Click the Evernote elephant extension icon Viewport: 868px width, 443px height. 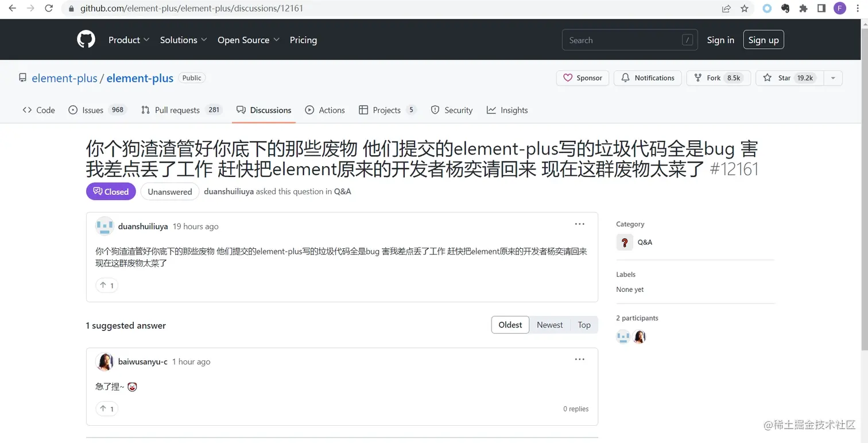pos(785,9)
